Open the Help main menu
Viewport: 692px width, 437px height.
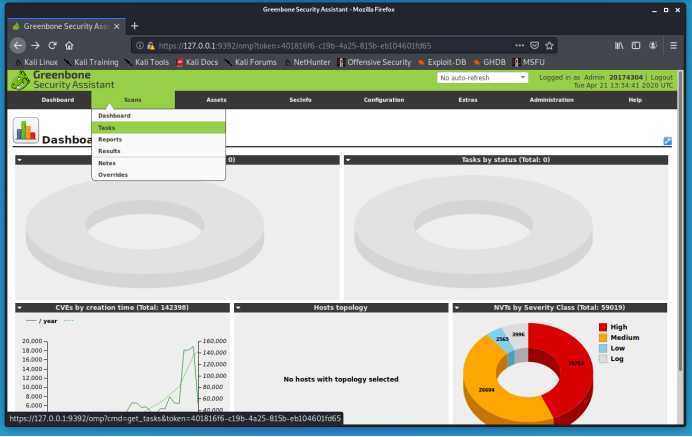click(x=635, y=100)
